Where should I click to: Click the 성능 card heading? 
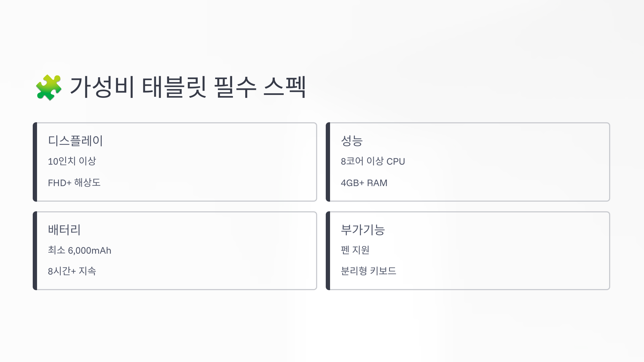click(352, 141)
